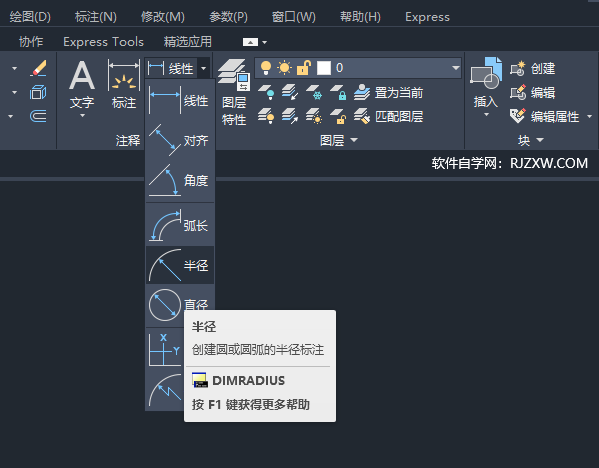The height and width of the screenshot is (468, 599).
Task: Click Edit (编辑) block button
Action: pyautogui.click(x=533, y=92)
